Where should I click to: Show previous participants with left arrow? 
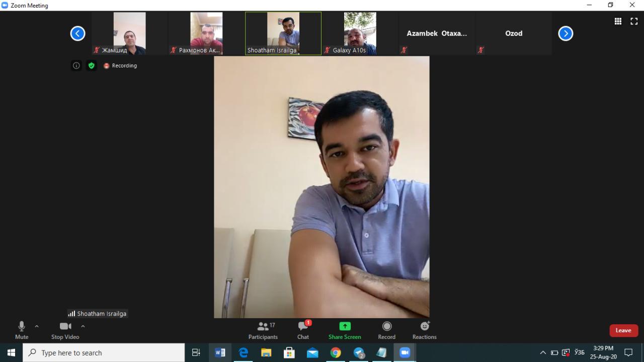pyautogui.click(x=77, y=34)
